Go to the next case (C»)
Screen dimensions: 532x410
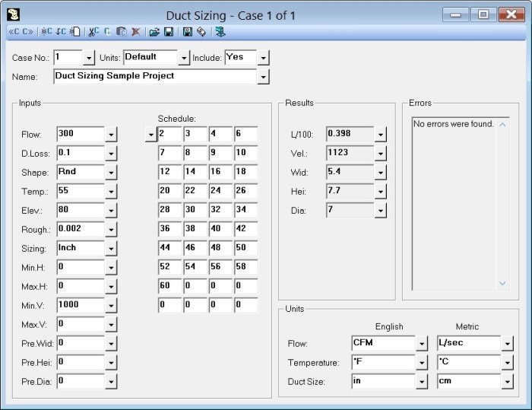pyautogui.click(x=27, y=32)
